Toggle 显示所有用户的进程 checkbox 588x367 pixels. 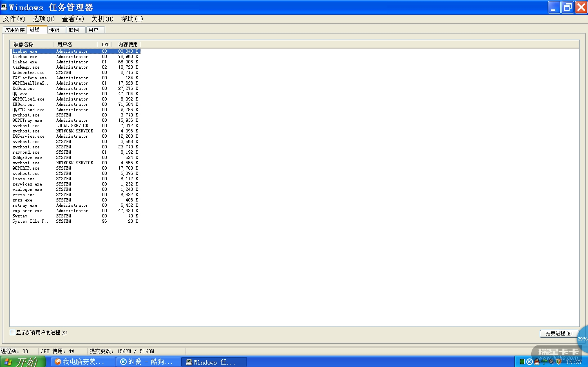point(12,333)
